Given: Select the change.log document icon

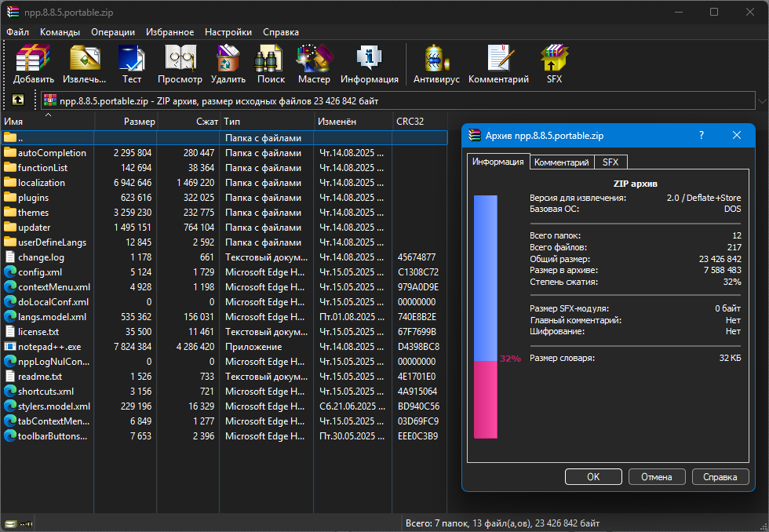Looking at the screenshot, I should click(9, 257).
